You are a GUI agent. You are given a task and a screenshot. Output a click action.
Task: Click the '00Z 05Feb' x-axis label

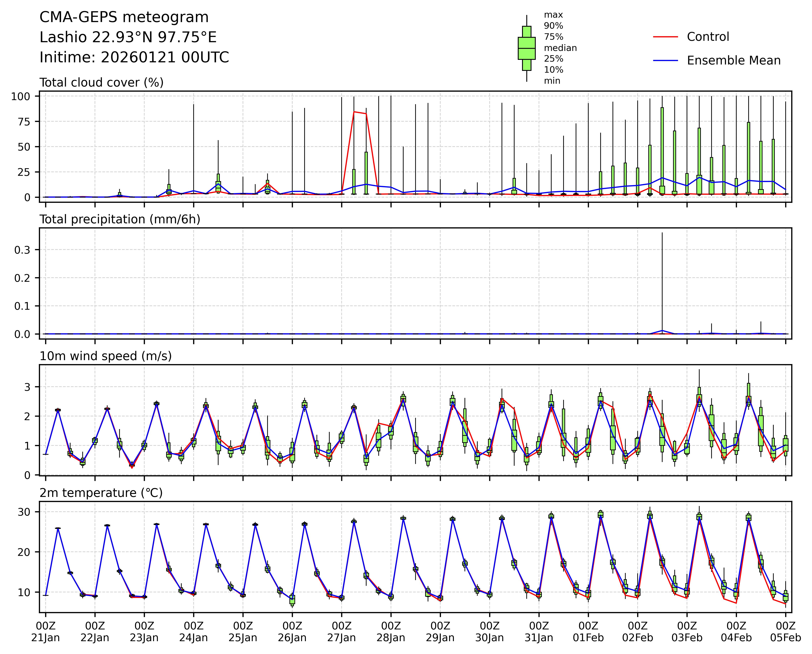click(785, 632)
